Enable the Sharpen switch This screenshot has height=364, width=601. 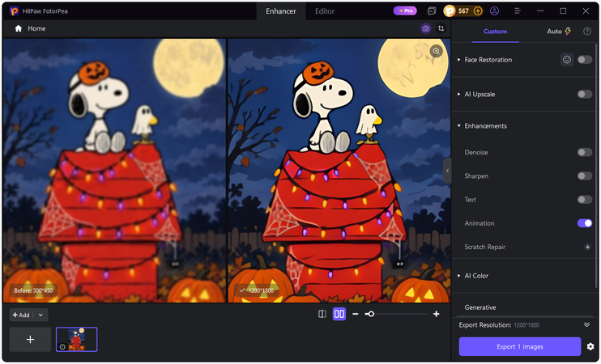pos(585,176)
